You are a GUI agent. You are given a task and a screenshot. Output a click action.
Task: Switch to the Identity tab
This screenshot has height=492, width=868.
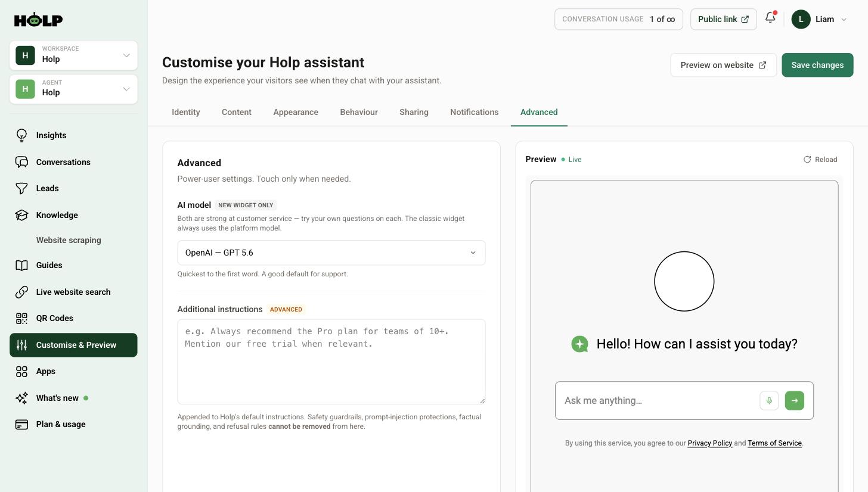[186, 112]
